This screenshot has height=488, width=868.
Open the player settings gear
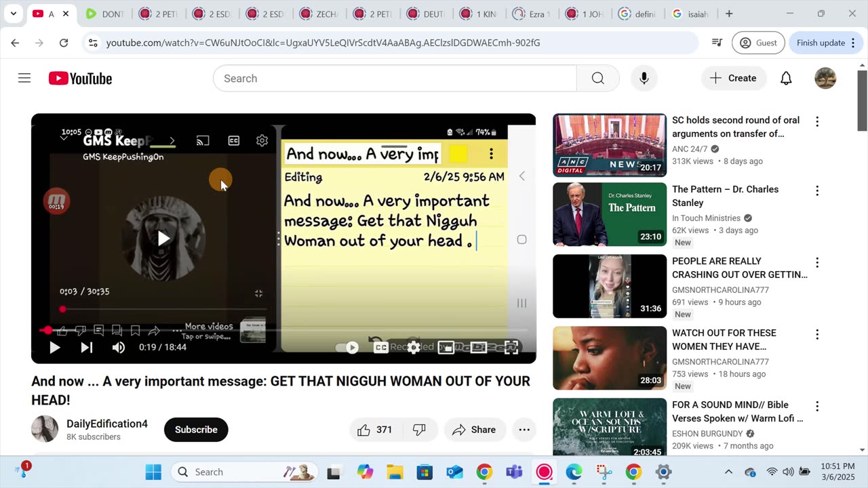[413, 348]
